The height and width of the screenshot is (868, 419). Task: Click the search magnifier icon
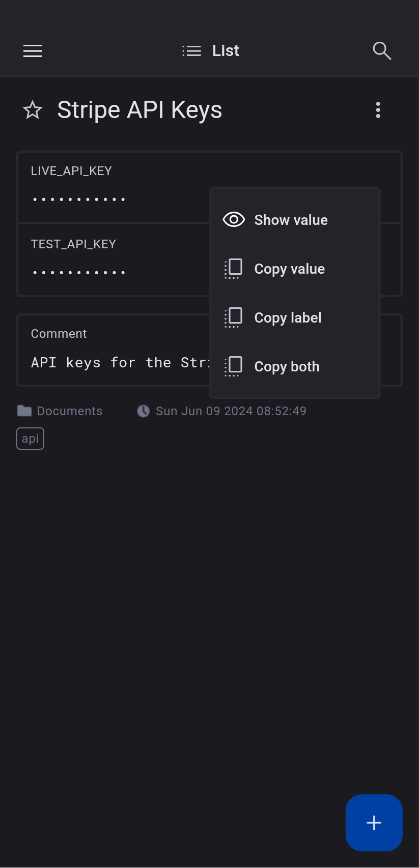pyautogui.click(x=382, y=51)
